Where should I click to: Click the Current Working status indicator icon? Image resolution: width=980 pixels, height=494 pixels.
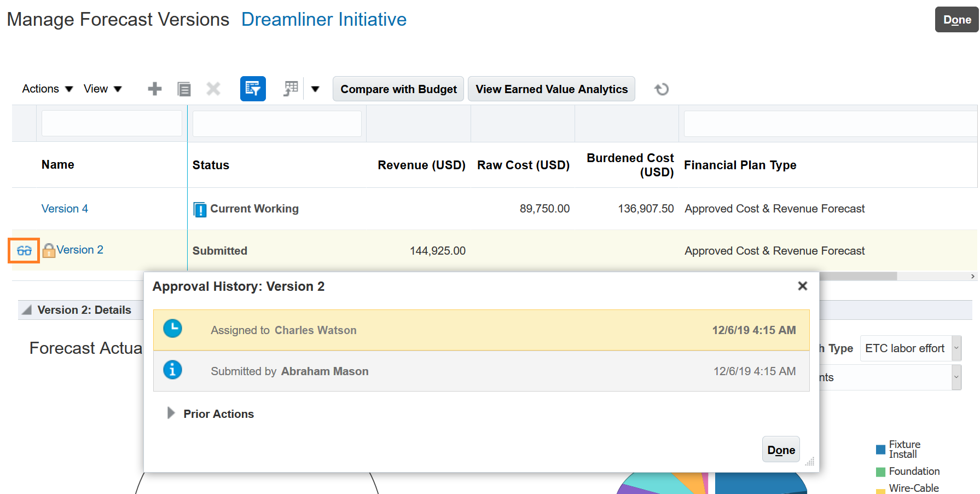click(200, 209)
